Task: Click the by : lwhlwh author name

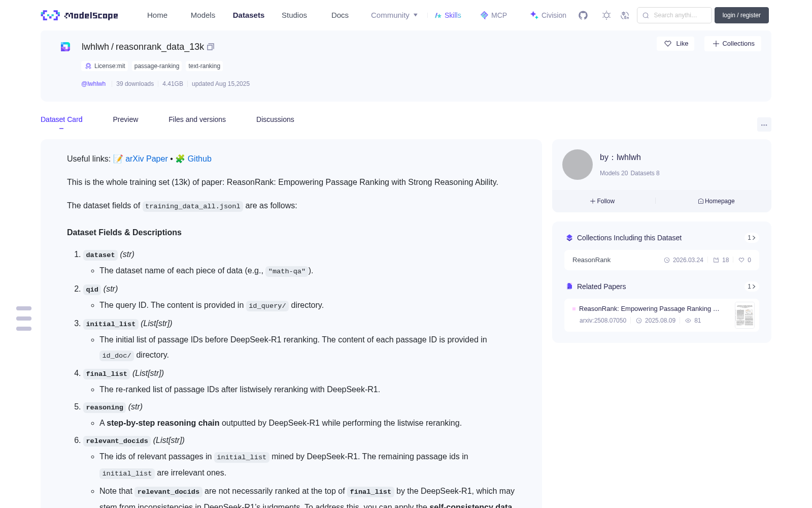Action: tap(620, 157)
